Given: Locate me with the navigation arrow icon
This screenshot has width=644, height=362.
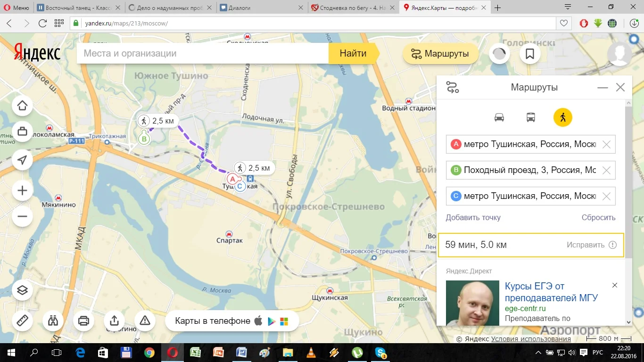Looking at the screenshot, I should pyautogui.click(x=22, y=160).
